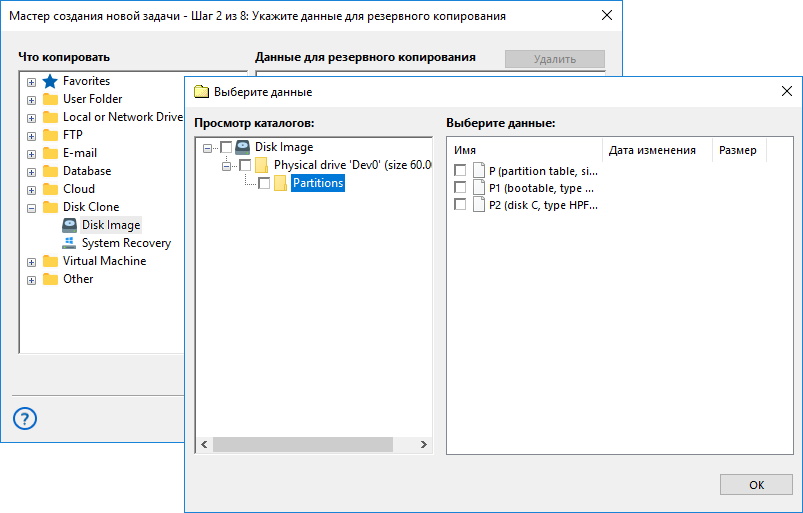Tick the checkbox for P (partition table)
The width and height of the screenshot is (803, 513).
tap(460, 170)
